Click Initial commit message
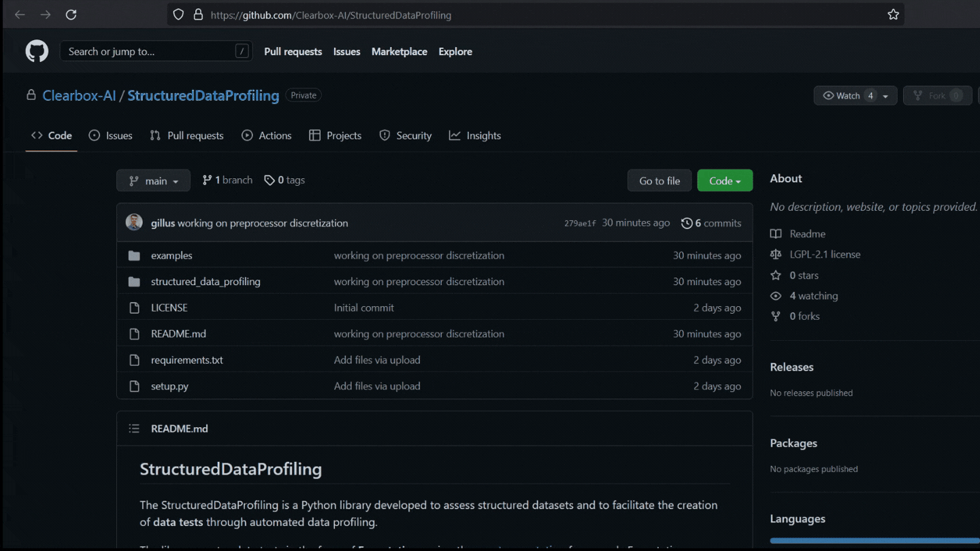The height and width of the screenshot is (551, 980). click(x=364, y=307)
